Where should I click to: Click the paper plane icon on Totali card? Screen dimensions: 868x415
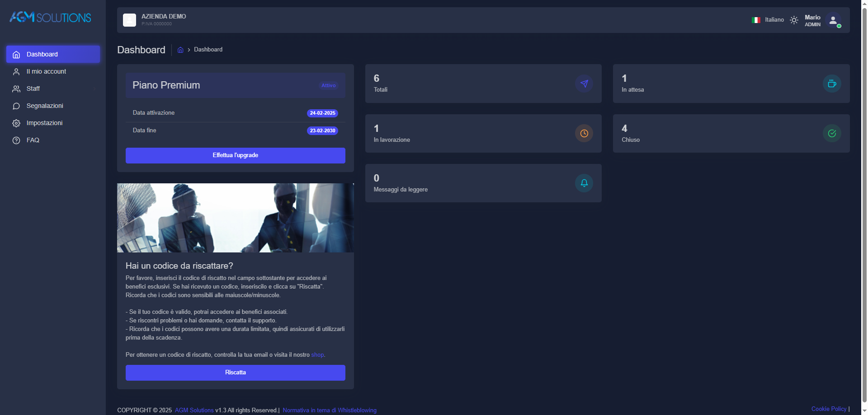584,84
